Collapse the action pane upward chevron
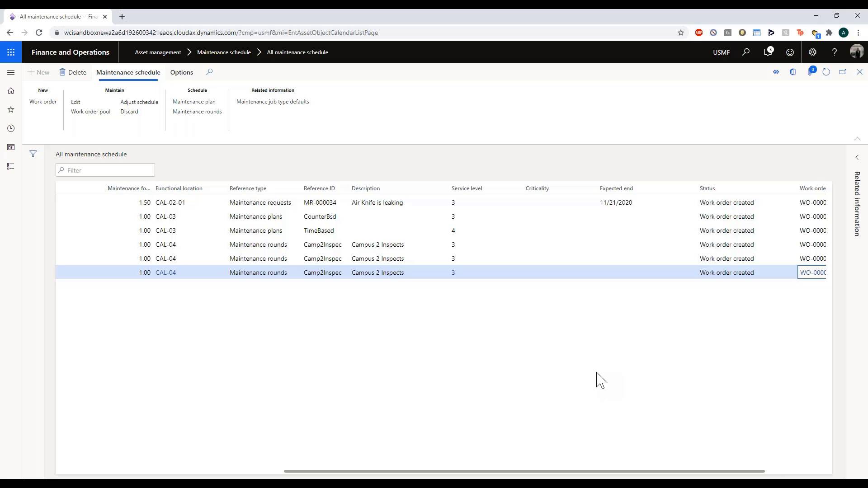868x488 pixels. 857,139
